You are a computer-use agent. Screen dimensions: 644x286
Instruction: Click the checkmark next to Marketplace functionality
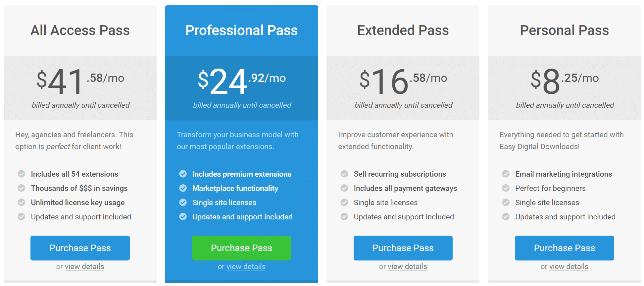[x=183, y=188]
